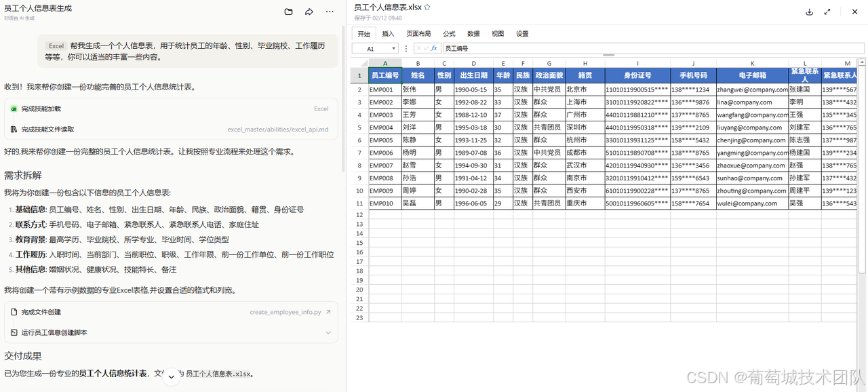The image size is (868, 392).
Task: Open the 公式 ribbon tab
Action: (x=449, y=33)
